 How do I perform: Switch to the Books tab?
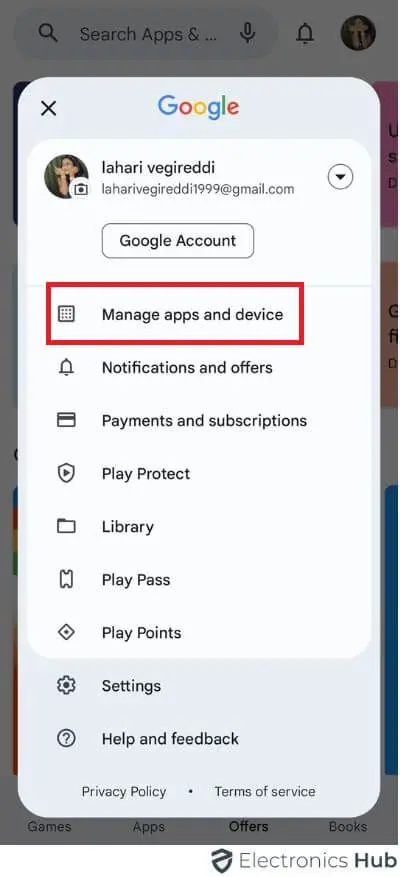point(348,826)
